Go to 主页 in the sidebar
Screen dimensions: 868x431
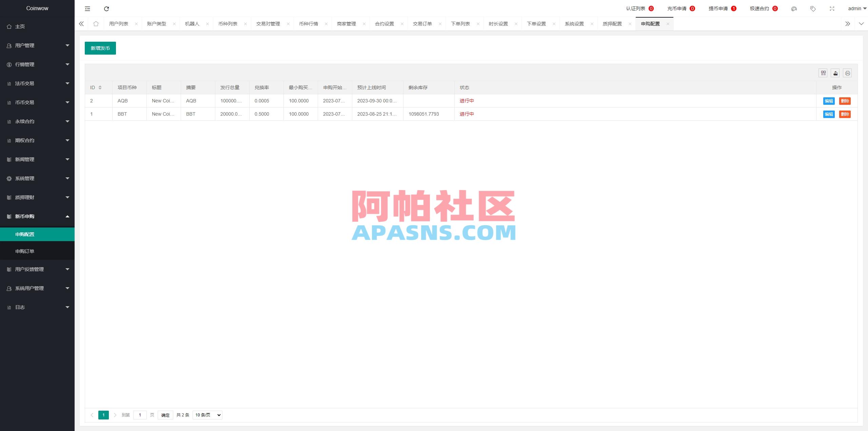(37, 26)
